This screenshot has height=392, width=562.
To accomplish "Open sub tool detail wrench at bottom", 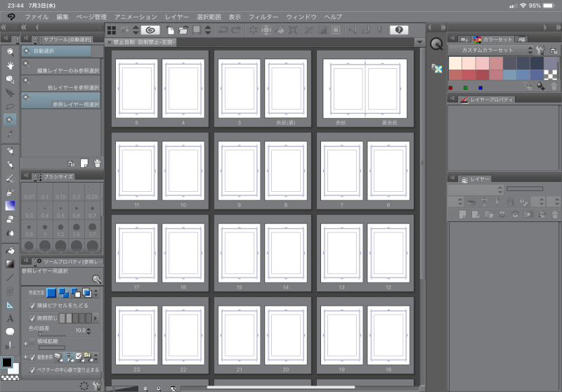I will click(x=97, y=386).
